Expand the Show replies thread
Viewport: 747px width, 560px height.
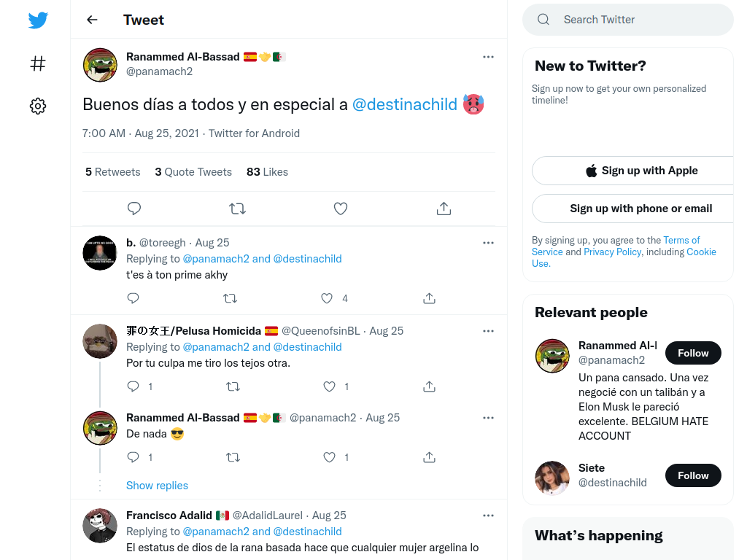158,485
